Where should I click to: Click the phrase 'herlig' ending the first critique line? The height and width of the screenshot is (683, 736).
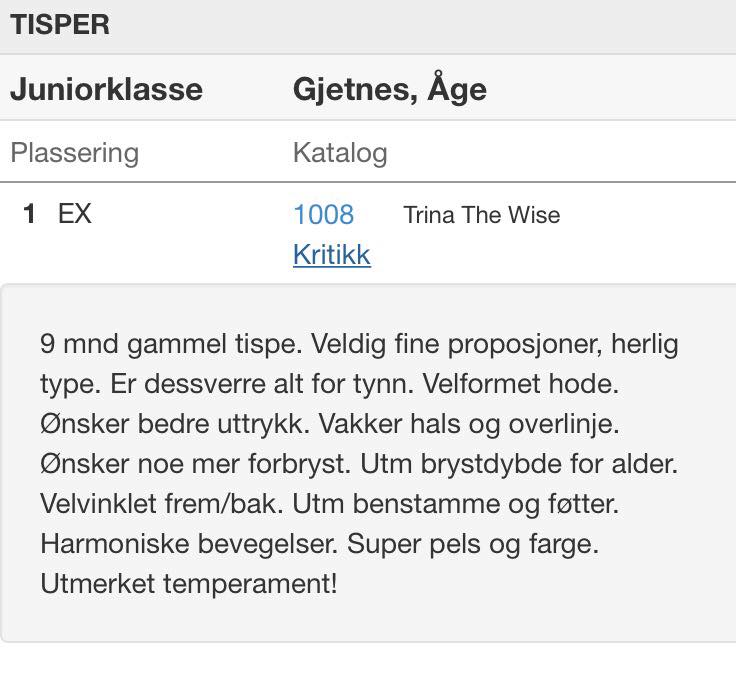pos(645,345)
